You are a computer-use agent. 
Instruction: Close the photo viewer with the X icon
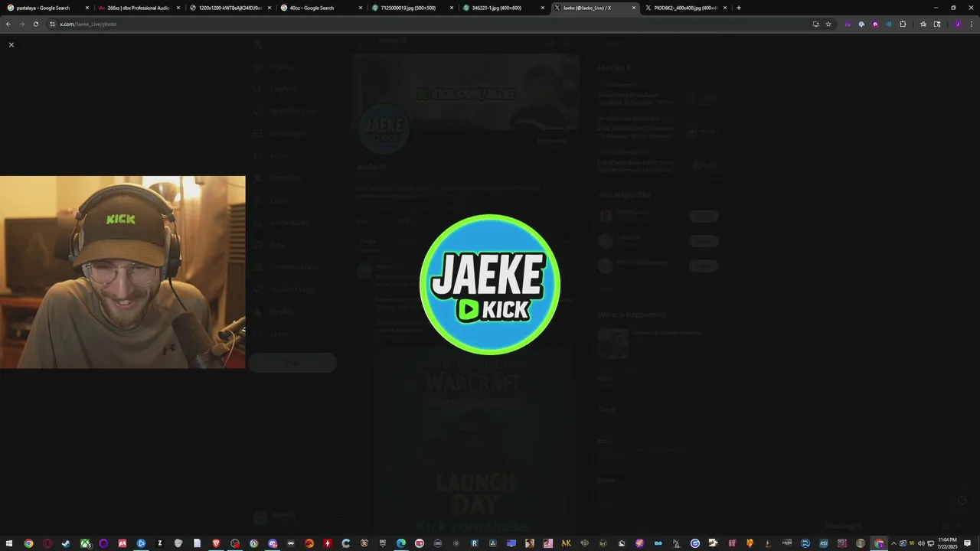point(11,45)
